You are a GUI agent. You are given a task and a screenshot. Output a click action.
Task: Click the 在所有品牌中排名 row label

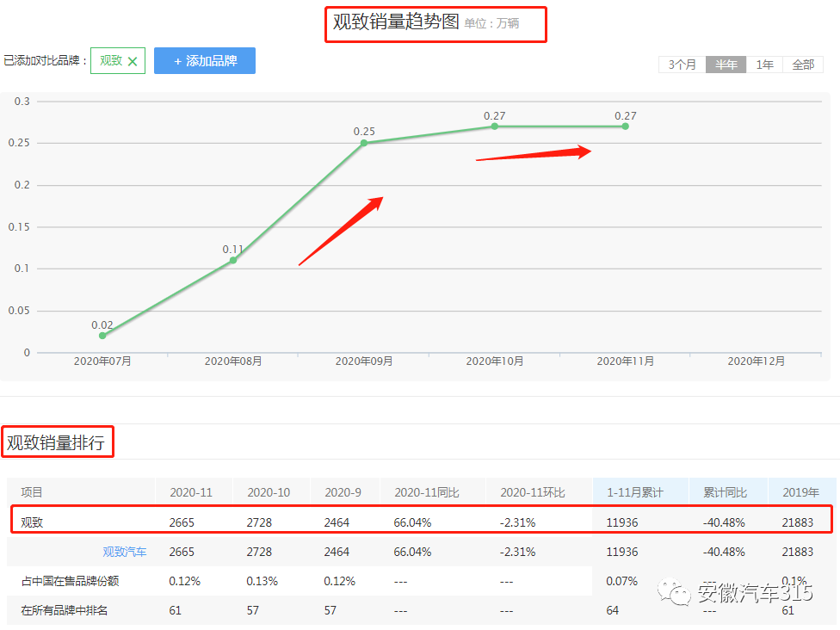tap(65, 610)
